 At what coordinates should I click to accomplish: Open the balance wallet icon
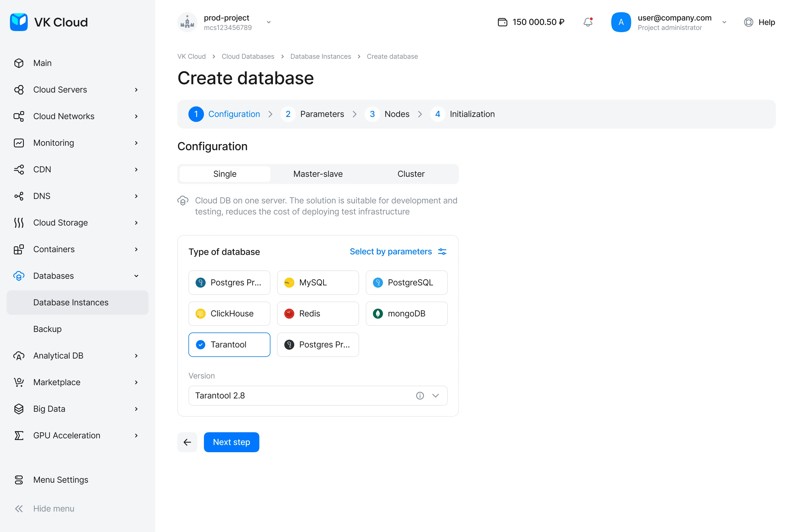[x=502, y=22]
